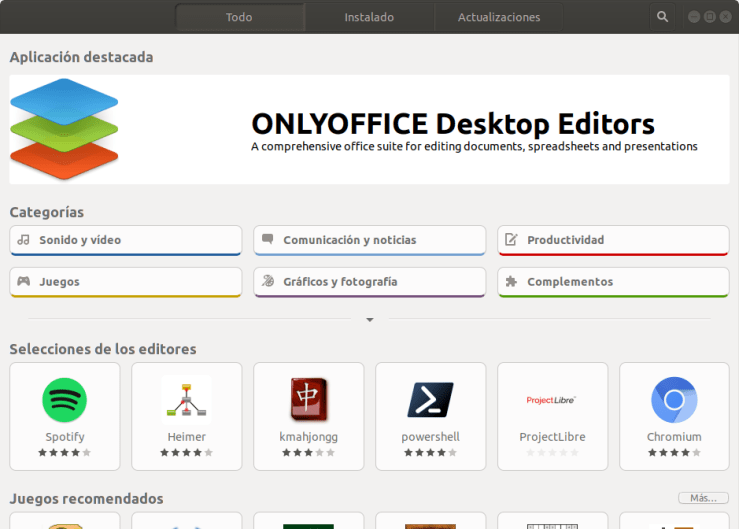This screenshot has height=529, width=739.
Task: Open the Sonido y vídeo category
Action: (x=126, y=240)
